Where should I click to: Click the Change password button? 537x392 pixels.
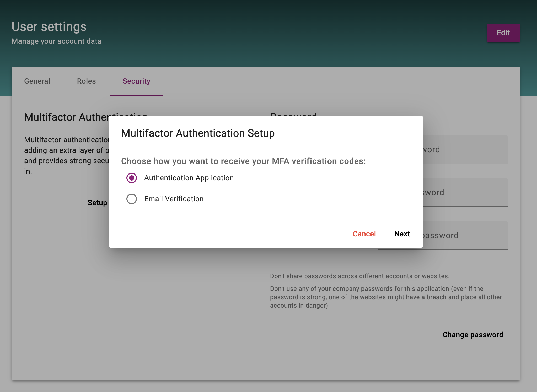(473, 335)
